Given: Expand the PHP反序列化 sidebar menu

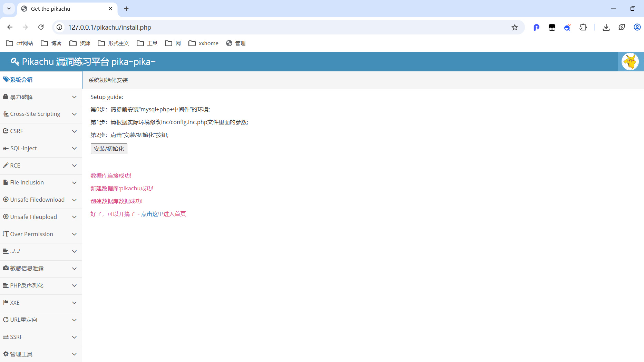Looking at the screenshot, I should 41,286.
